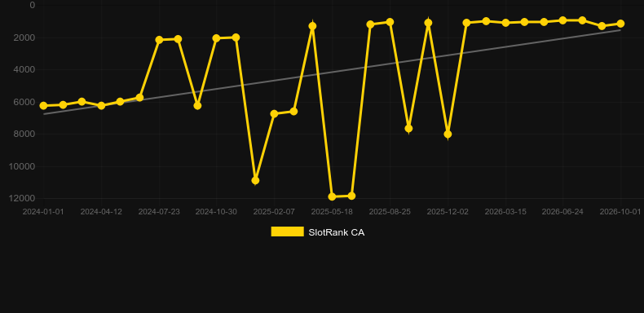644x313 pixels.
Task: Click the x-axis label 2024-04-12
Action: pos(101,212)
